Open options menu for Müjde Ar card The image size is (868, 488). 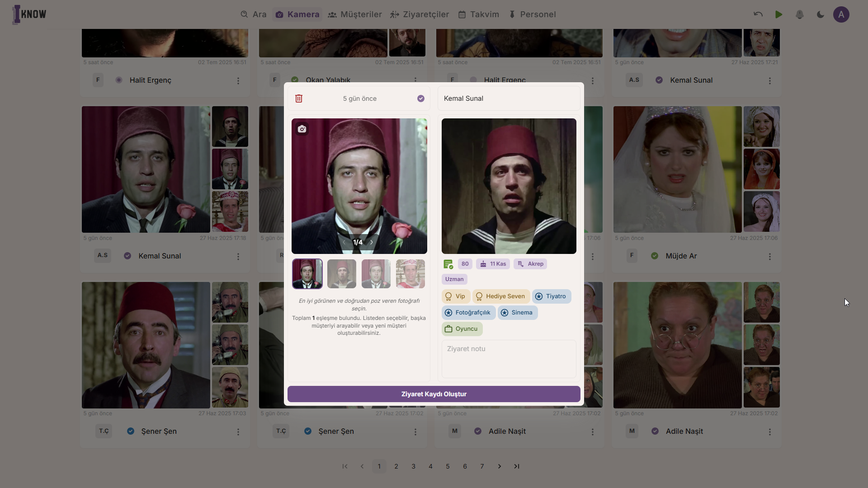coord(769,257)
